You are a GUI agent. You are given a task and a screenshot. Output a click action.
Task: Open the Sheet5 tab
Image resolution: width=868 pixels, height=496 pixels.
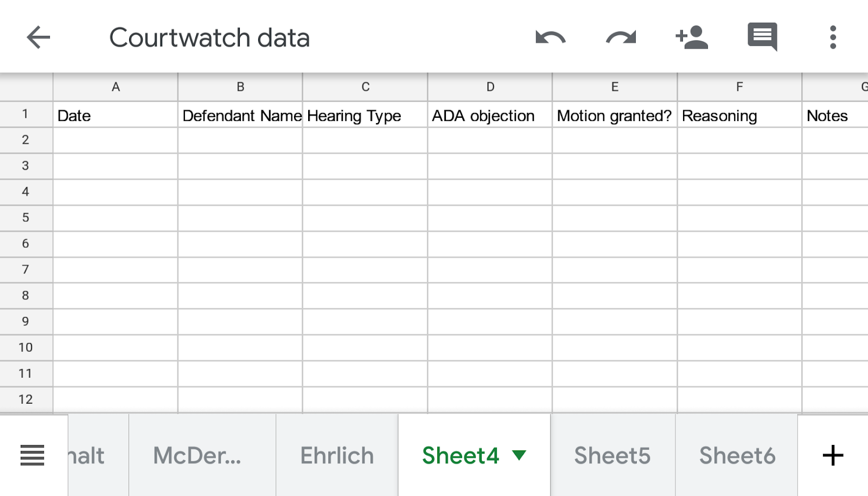tap(612, 455)
